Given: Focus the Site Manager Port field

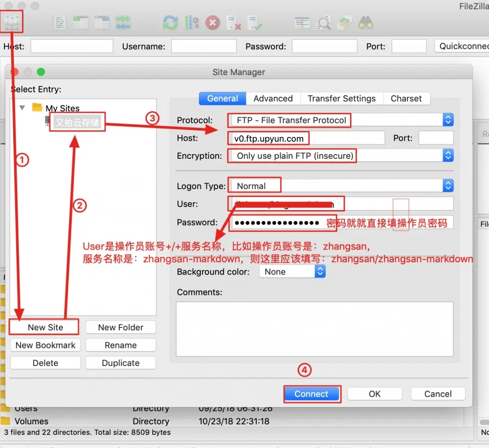Looking at the screenshot, I should click(436, 138).
